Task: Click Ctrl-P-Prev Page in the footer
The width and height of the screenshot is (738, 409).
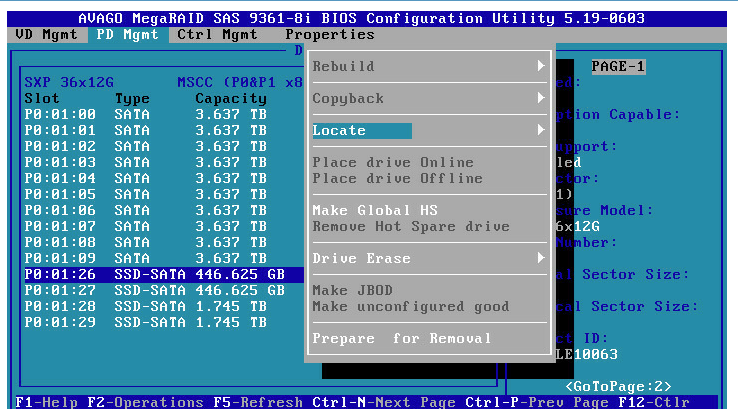Action: point(537,402)
